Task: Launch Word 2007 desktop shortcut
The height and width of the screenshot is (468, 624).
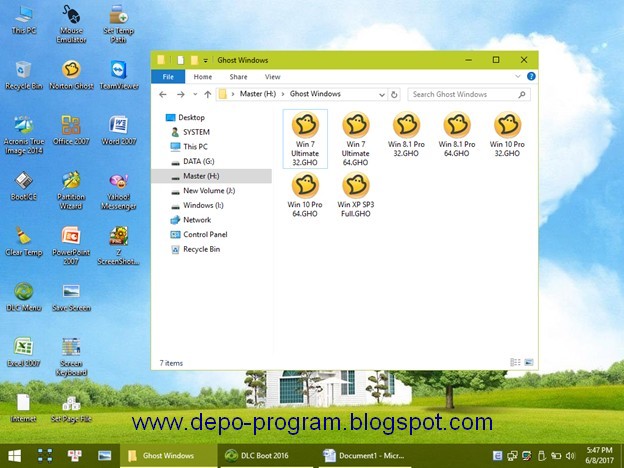Action: pos(119,131)
